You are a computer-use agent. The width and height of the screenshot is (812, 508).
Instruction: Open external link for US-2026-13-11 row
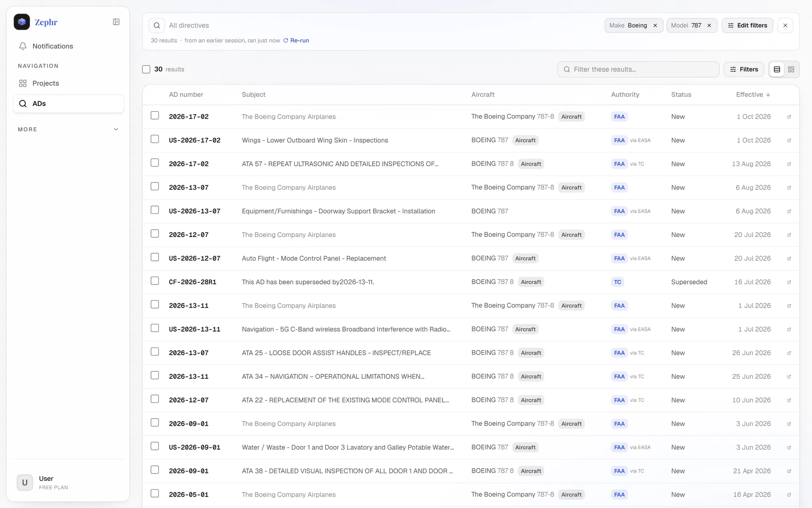coord(789,329)
